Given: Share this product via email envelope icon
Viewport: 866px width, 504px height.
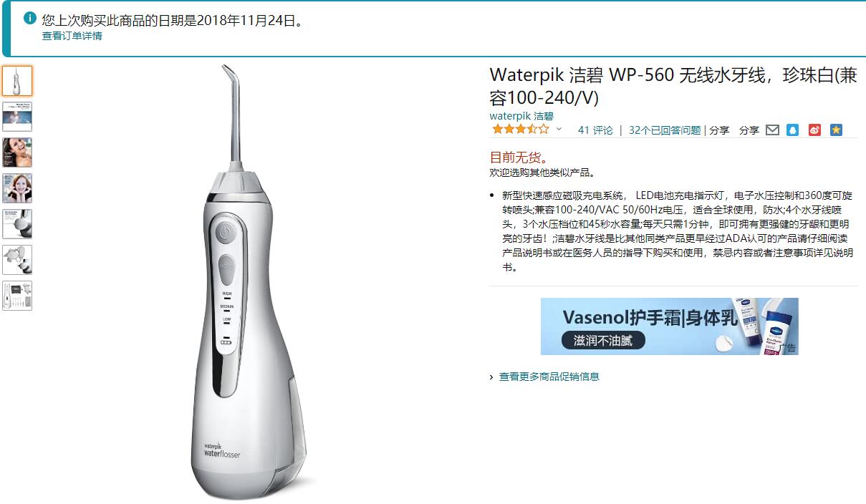Looking at the screenshot, I should coord(772,130).
